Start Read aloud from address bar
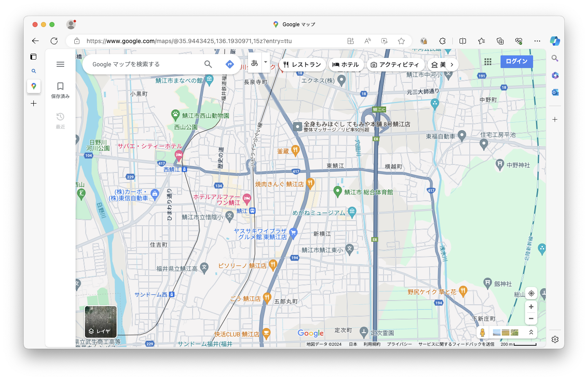This screenshot has height=380, width=588. click(x=367, y=41)
